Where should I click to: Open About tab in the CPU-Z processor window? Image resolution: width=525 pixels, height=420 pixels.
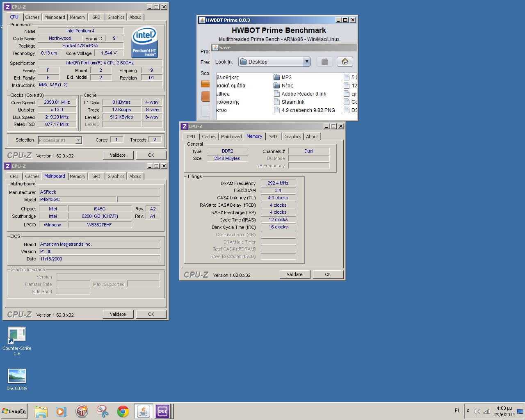135,17
